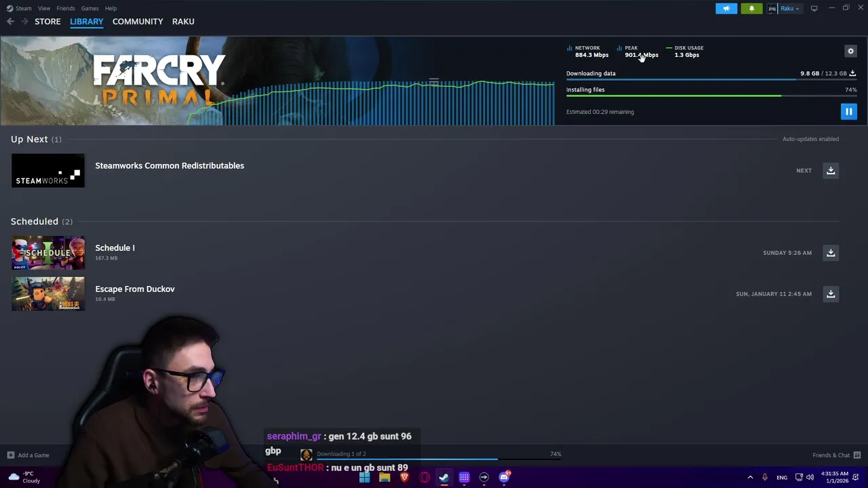Click Add a Game
868x488 pixels.
point(28,455)
